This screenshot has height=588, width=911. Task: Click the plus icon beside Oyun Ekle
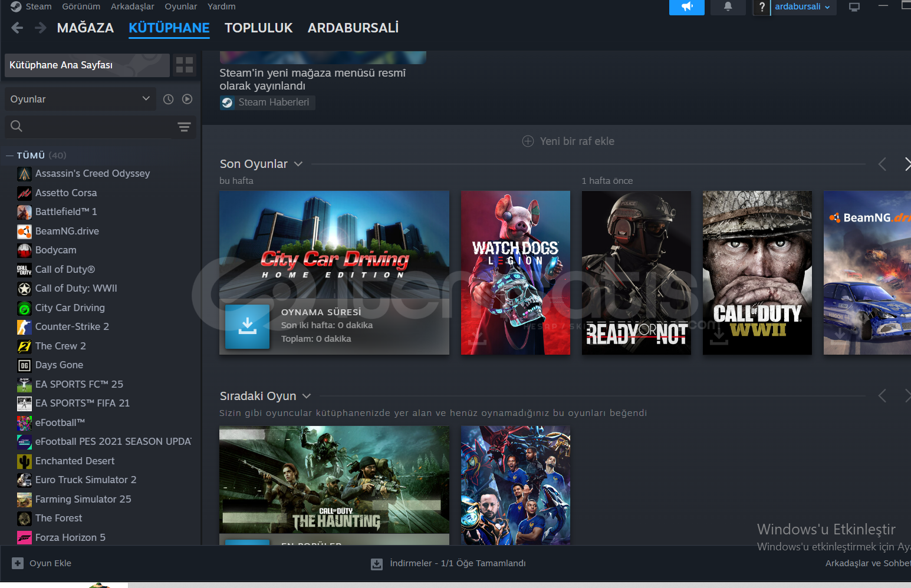coord(18,563)
